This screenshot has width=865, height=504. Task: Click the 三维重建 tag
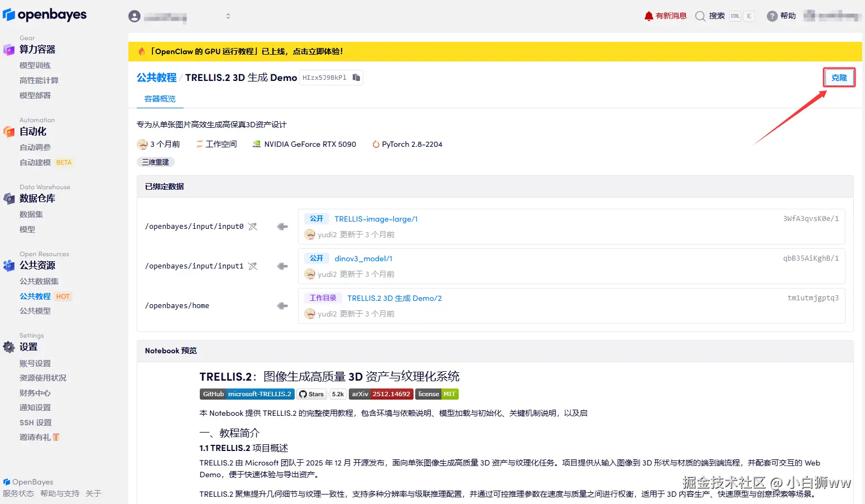coord(156,162)
